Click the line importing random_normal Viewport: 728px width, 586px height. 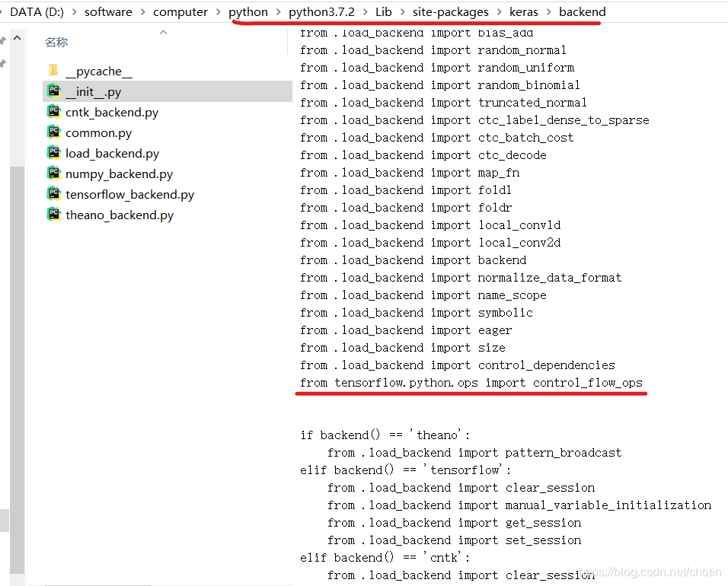coord(433,50)
